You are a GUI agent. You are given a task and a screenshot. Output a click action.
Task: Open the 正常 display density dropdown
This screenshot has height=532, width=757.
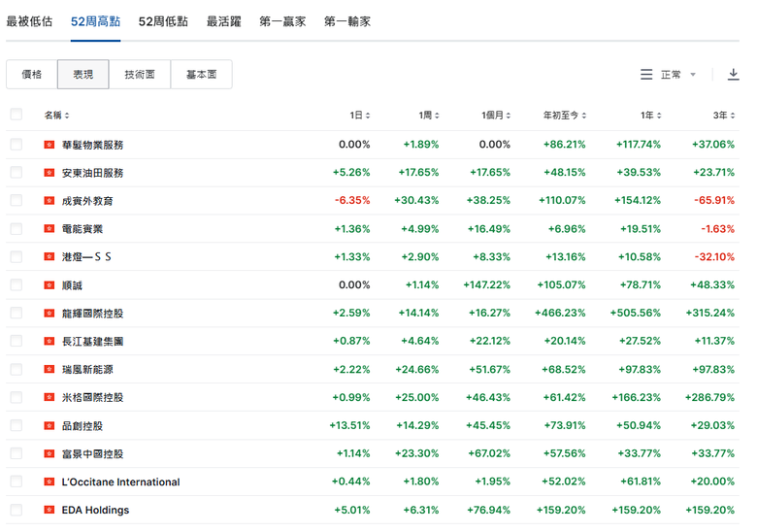(677, 75)
